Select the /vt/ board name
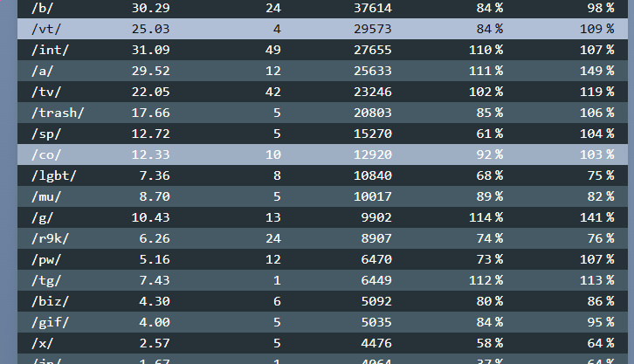Image resolution: width=634 pixels, height=364 pixels. click(x=46, y=29)
